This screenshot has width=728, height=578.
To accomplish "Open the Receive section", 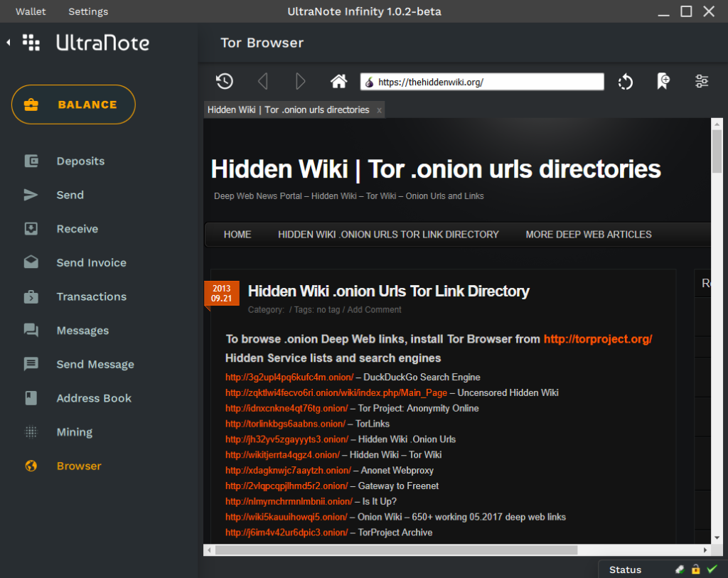I will (x=77, y=229).
